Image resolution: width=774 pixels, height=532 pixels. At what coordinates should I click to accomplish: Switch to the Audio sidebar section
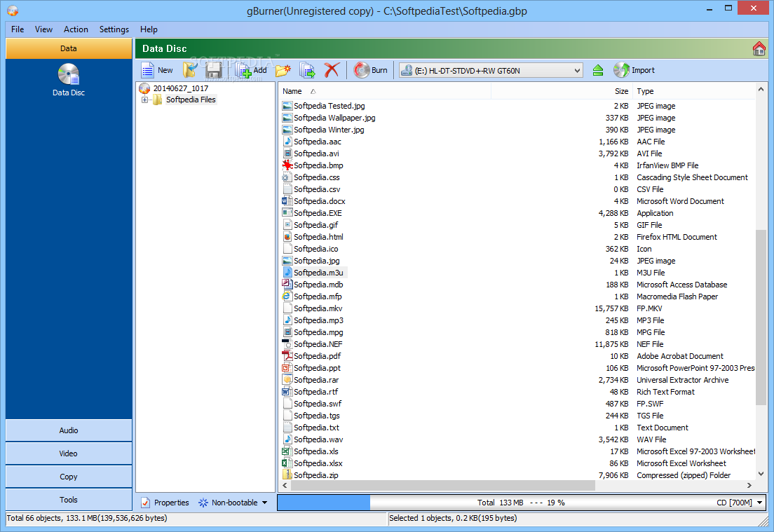69,430
